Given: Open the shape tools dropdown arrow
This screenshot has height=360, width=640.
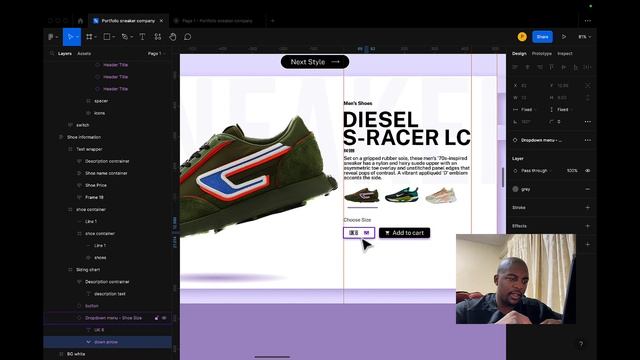Looking at the screenshot, I should click(x=113, y=37).
